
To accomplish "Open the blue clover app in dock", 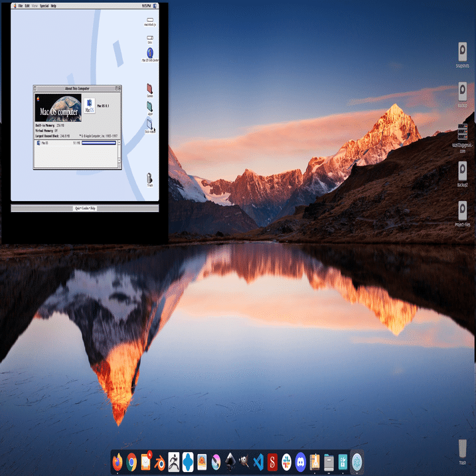I will 188,462.
